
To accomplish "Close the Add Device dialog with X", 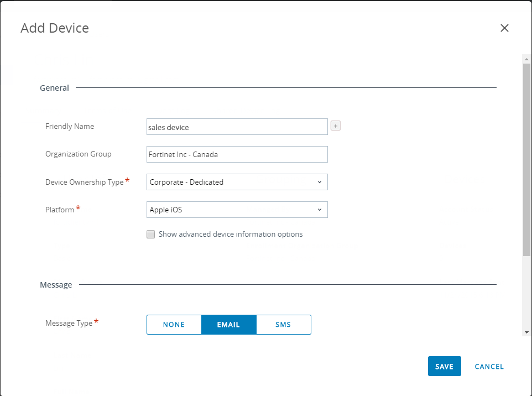I will coord(504,28).
